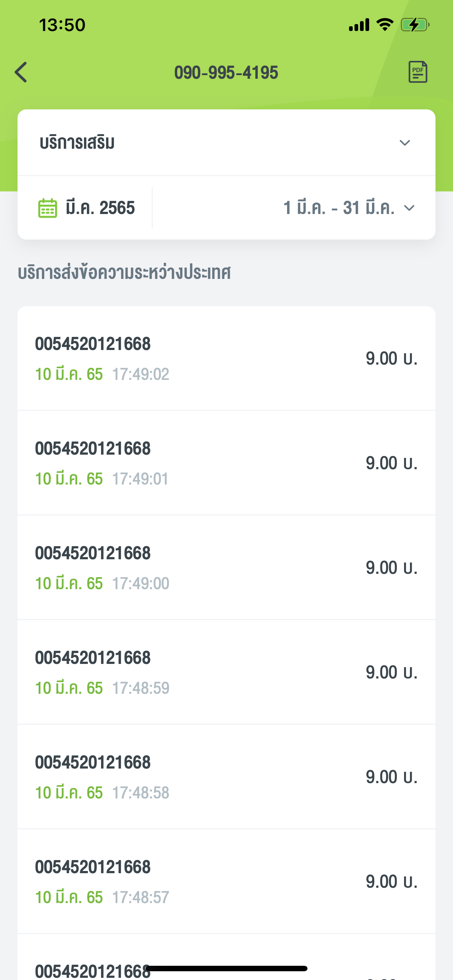453x980 pixels.
Task: Open the transaction at 17:48:57
Action: (226, 882)
